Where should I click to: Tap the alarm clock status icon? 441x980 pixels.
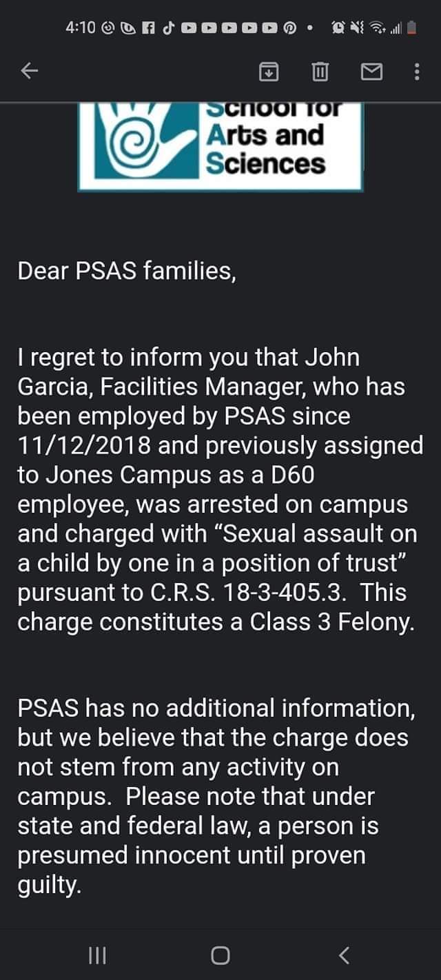coord(340,28)
